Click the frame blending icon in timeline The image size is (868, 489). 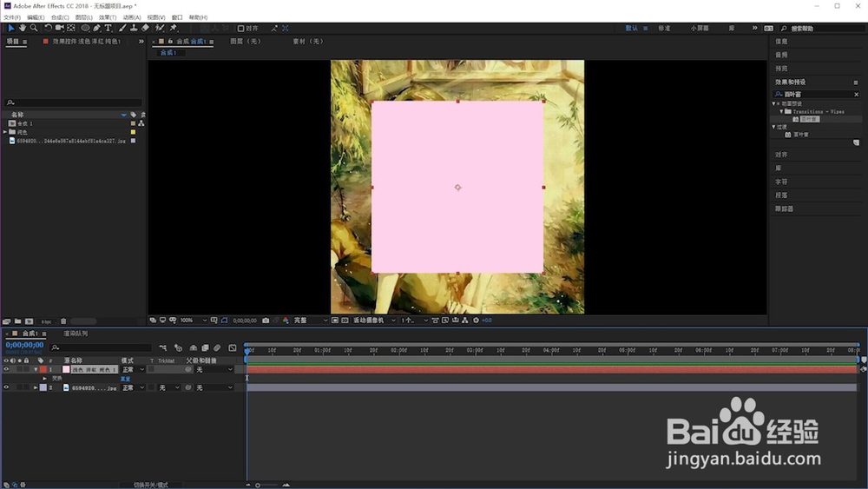point(205,347)
